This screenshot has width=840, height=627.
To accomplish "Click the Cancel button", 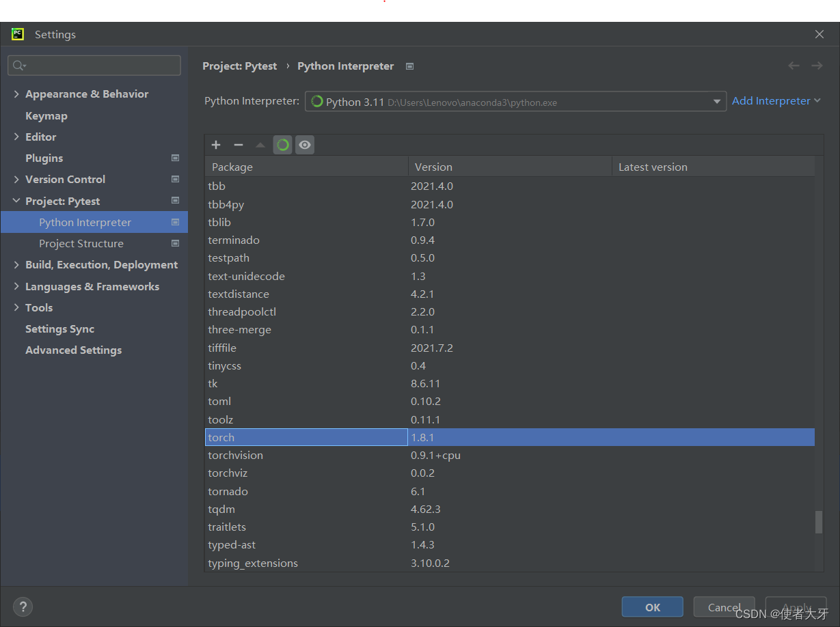I will pyautogui.click(x=724, y=607).
